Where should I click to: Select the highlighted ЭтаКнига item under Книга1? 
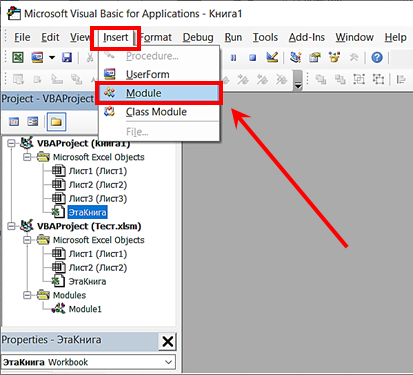[87, 212]
